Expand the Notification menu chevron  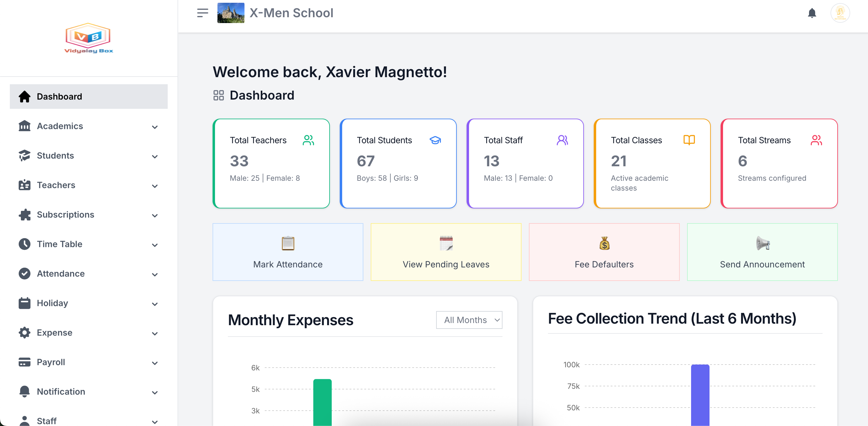click(x=155, y=392)
